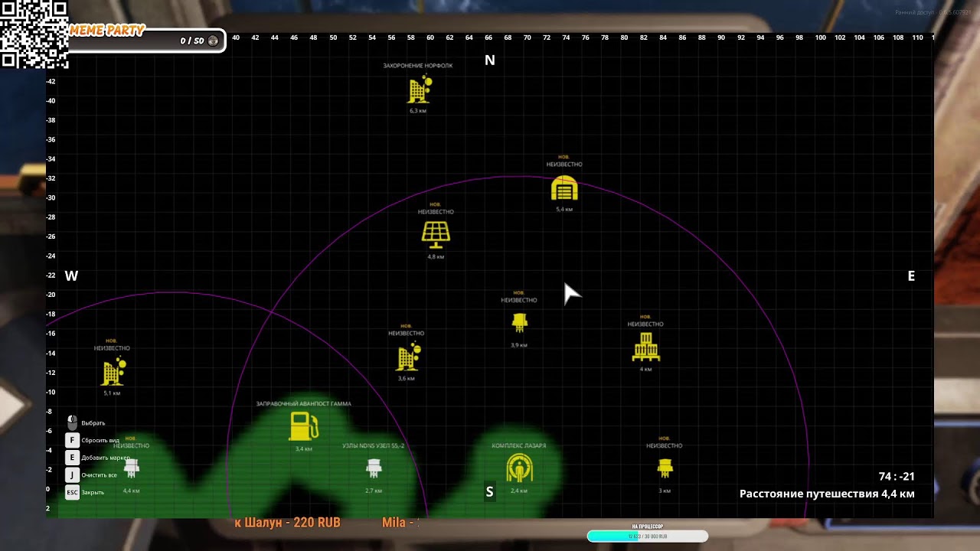Click the 74 on the top axis
The image size is (980, 551).
566,37
